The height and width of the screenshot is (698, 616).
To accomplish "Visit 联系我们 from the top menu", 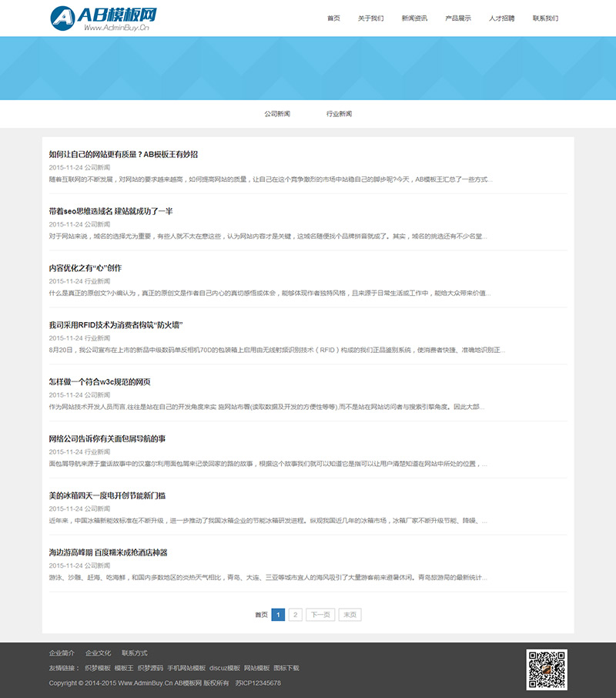I will (x=545, y=18).
